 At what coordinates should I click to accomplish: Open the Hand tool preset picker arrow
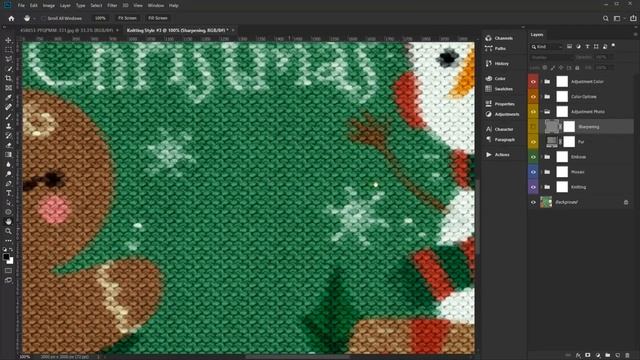coord(34,18)
